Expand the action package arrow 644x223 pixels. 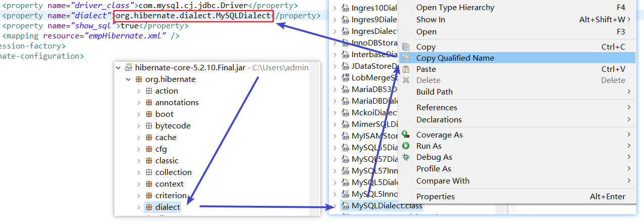pyautogui.click(x=139, y=91)
